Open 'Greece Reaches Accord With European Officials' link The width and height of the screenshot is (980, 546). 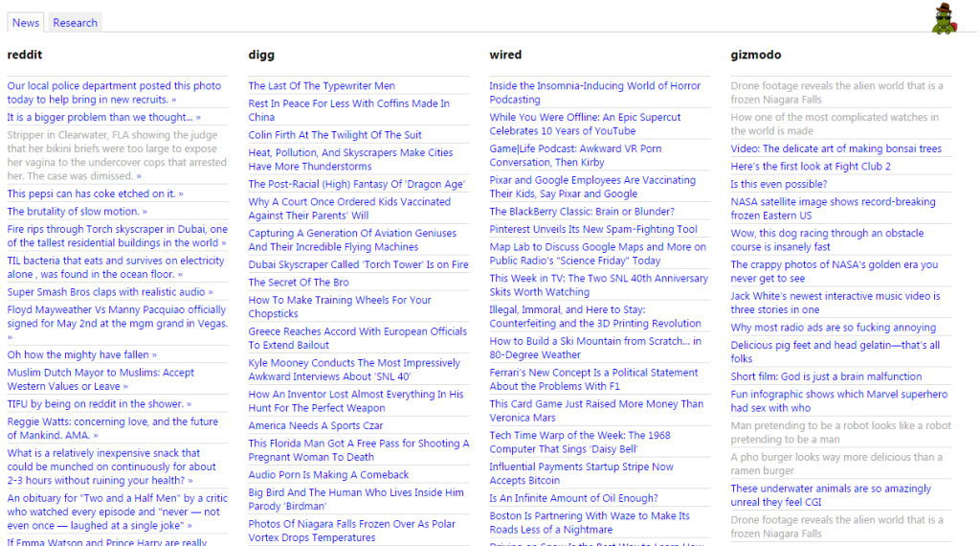(358, 338)
